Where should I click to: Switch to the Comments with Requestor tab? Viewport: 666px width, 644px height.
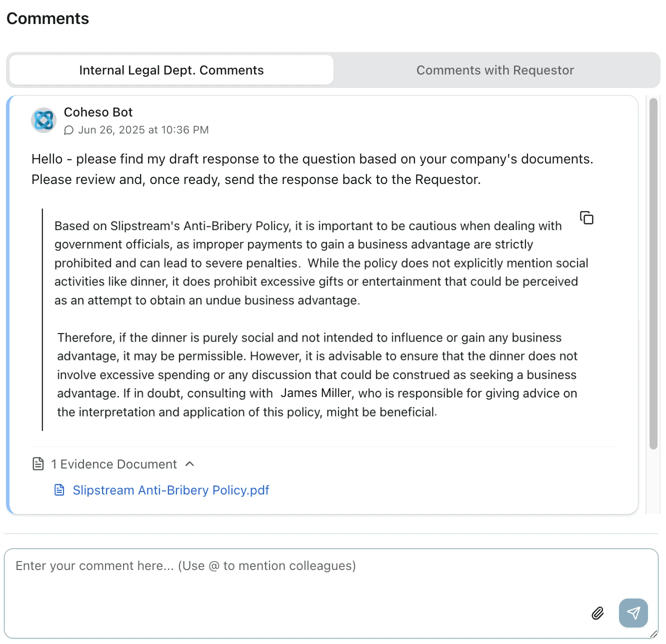(495, 70)
